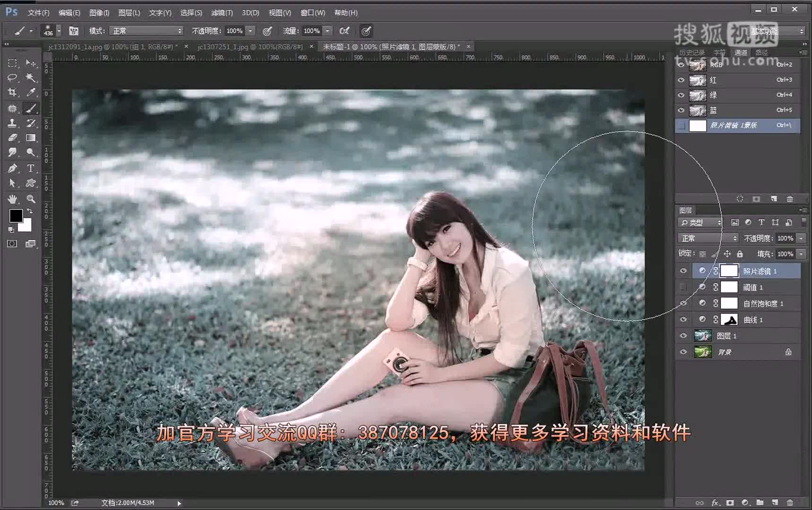Open the layer blend mode 正常 dropdown

coord(708,238)
